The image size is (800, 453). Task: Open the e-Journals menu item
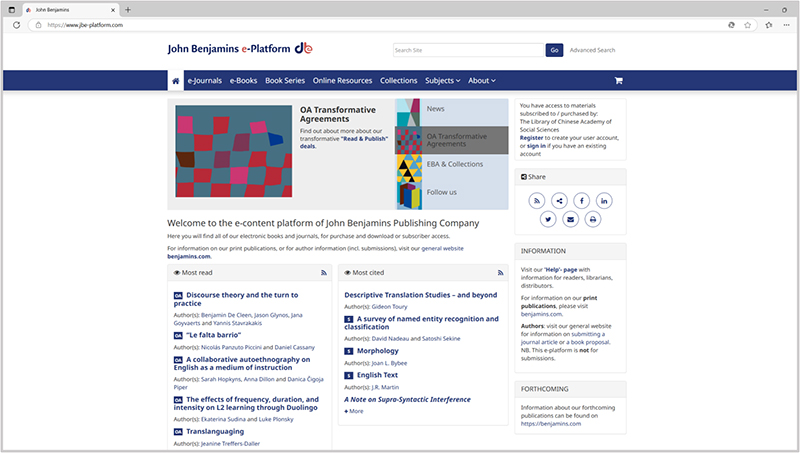[x=205, y=81]
